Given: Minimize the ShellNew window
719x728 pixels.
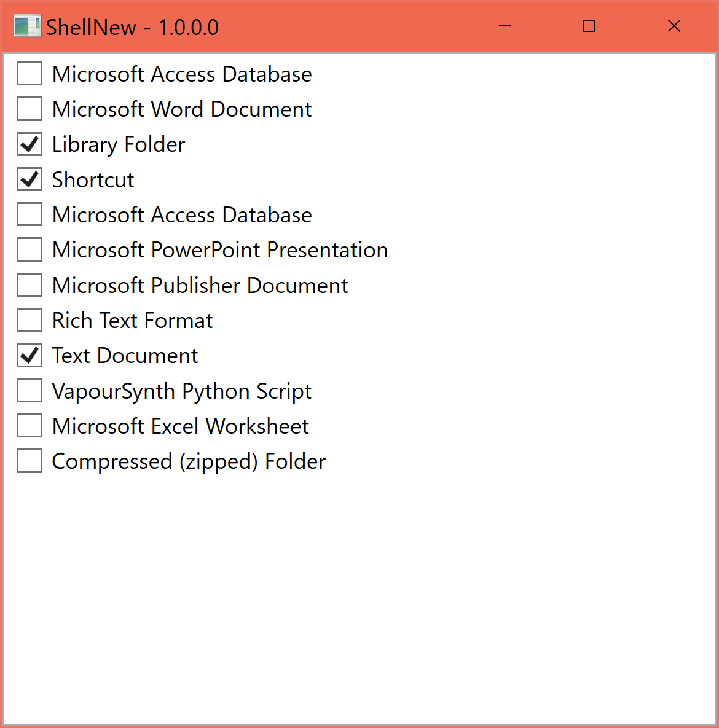Looking at the screenshot, I should (505, 26).
